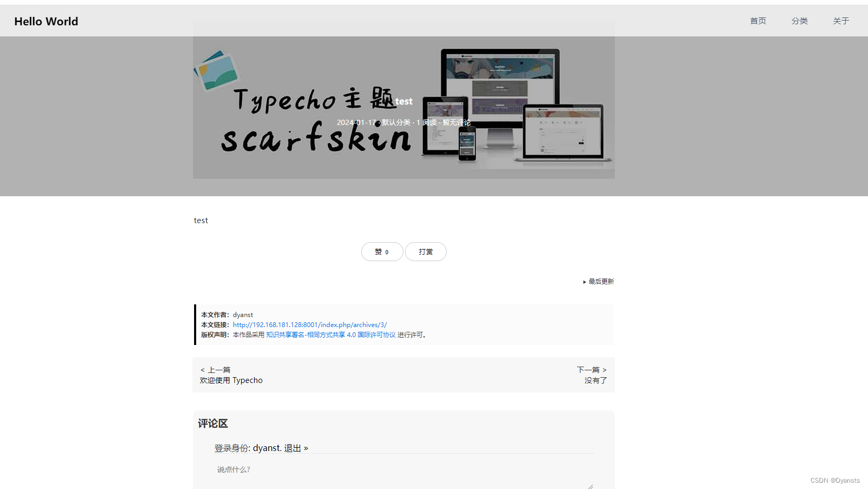The height and width of the screenshot is (489, 868).
Task: Click the 最后更新 triangle arrow
Action: click(584, 281)
